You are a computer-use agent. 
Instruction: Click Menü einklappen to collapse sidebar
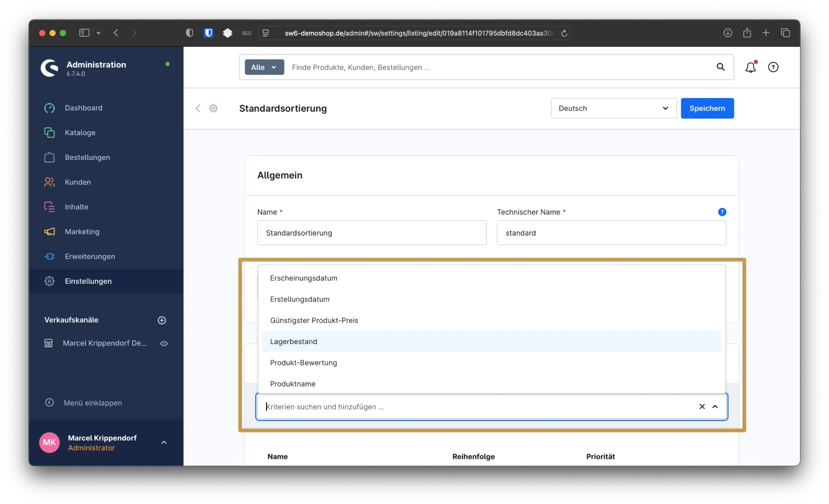click(93, 403)
